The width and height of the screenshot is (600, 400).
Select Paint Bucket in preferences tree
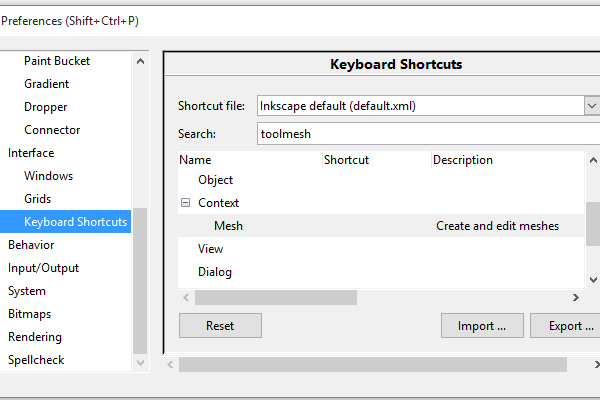pyautogui.click(x=57, y=61)
